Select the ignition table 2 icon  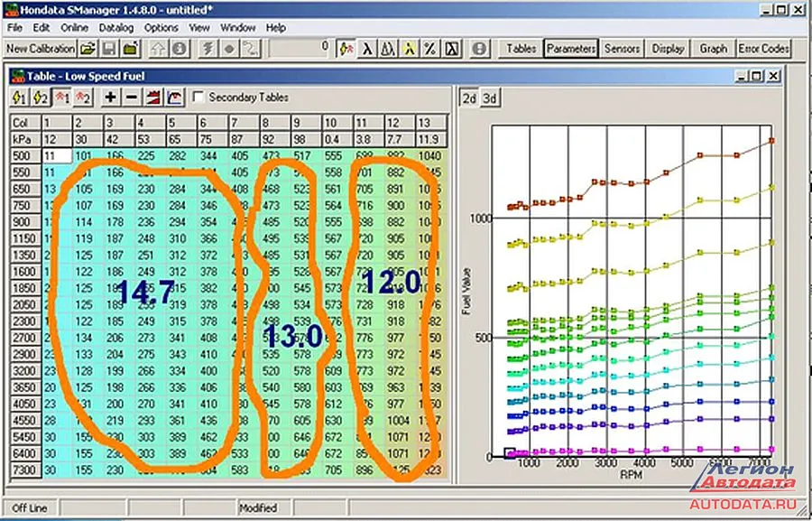point(41,97)
